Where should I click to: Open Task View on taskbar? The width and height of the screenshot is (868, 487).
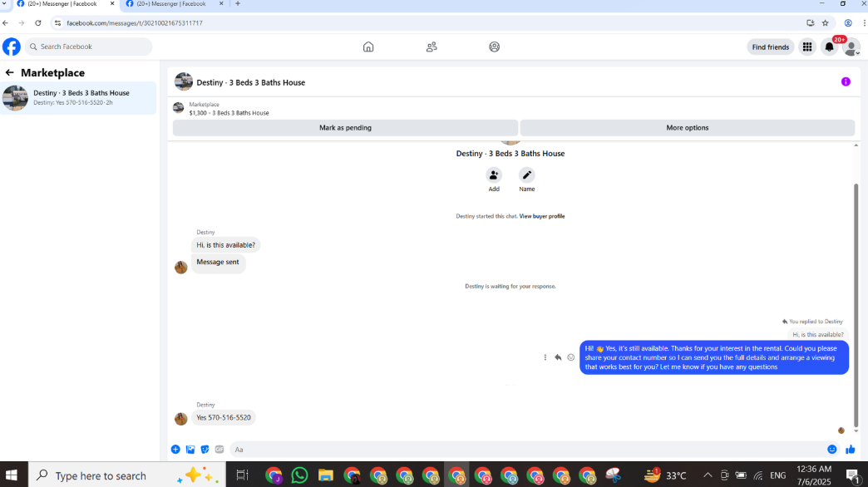[x=242, y=475]
